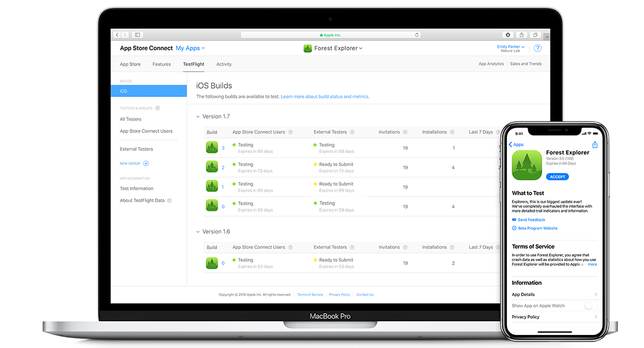The height and width of the screenshot is (348, 644).
Task: Open the My Apps dropdown
Action: point(190,48)
